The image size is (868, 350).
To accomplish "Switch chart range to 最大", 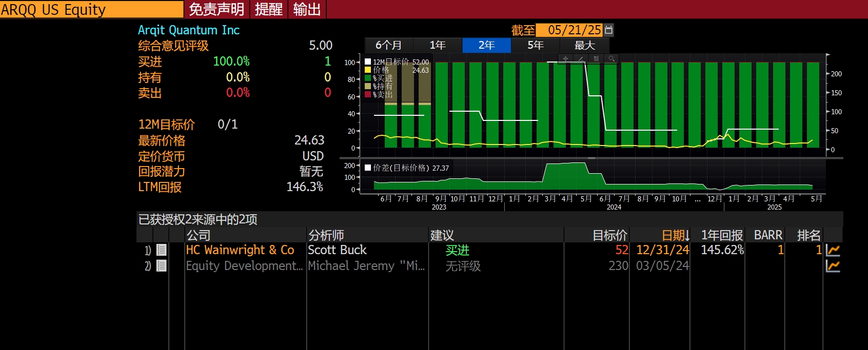I will (585, 45).
